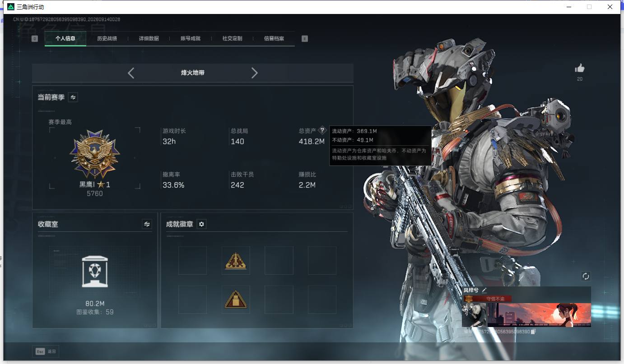The height and width of the screenshot is (364, 624).
Task: Click the rank score 5760
Action: pyautogui.click(x=95, y=194)
